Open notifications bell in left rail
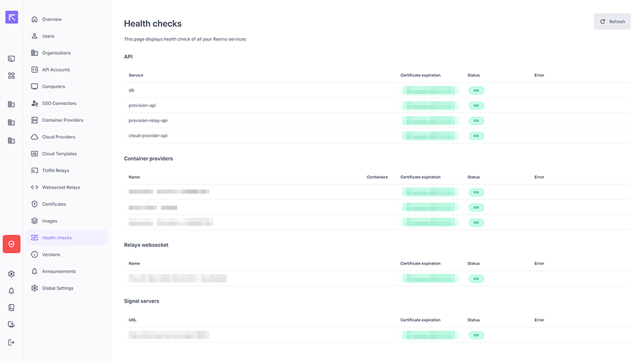The height and width of the screenshot is (363, 644). [12, 291]
